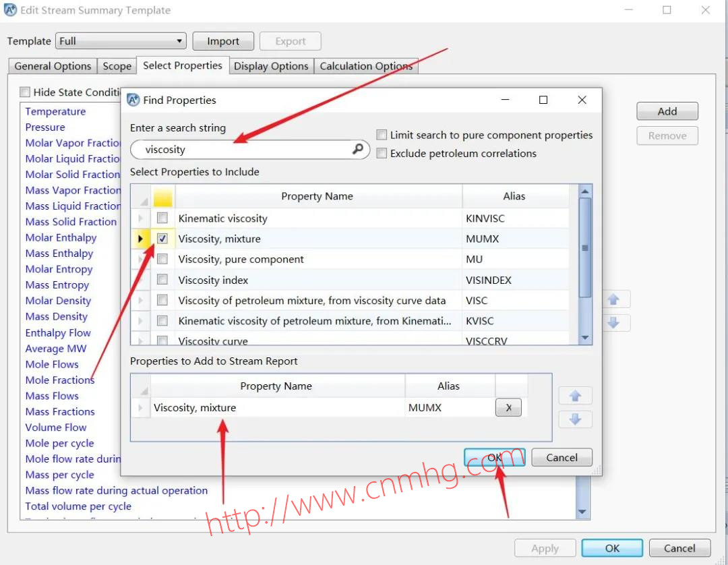This screenshot has height=565, width=728.
Task: Confirm Find Properties with OK
Action: 495,457
